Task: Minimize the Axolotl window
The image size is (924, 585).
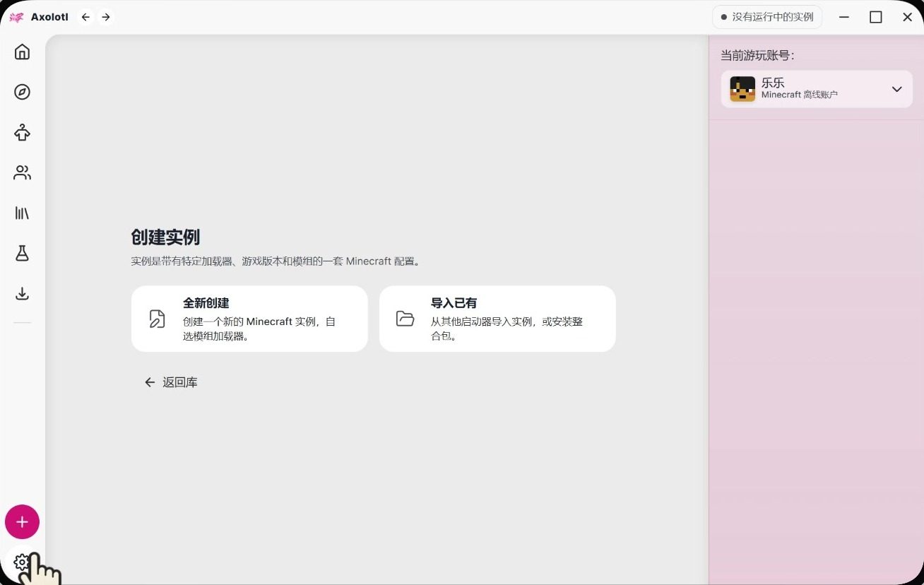Action: click(843, 17)
